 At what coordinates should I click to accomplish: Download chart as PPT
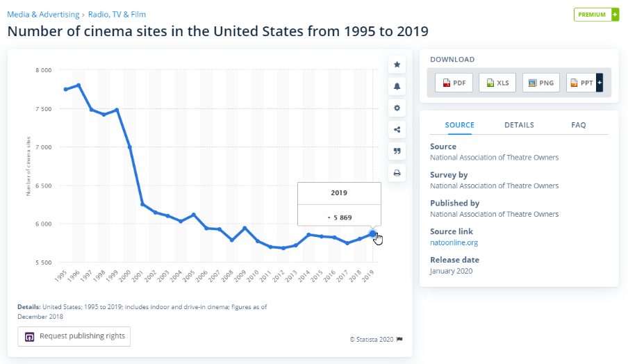(x=581, y=83)
